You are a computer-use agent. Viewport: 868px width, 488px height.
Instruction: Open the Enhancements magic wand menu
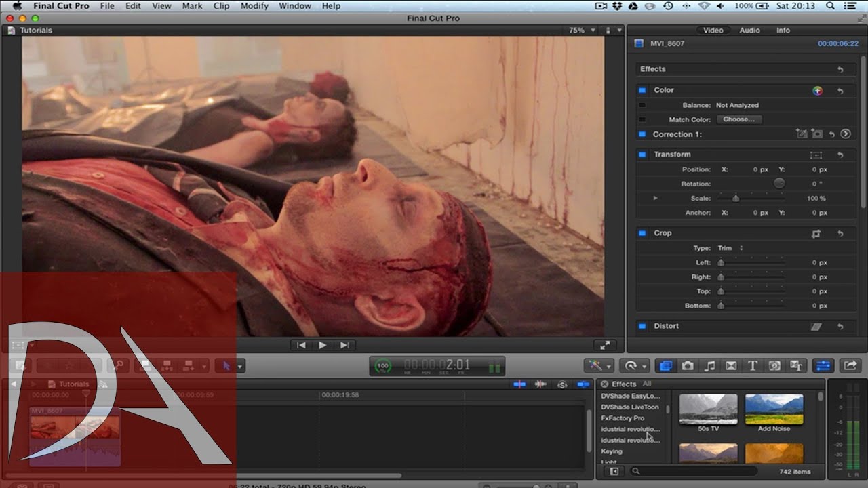point(599,365)
